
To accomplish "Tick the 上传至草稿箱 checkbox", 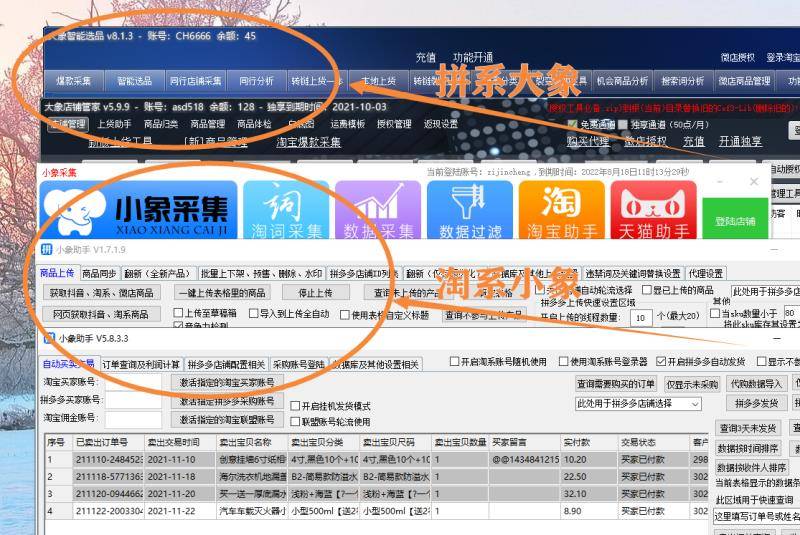I will [x=177, y=314].
